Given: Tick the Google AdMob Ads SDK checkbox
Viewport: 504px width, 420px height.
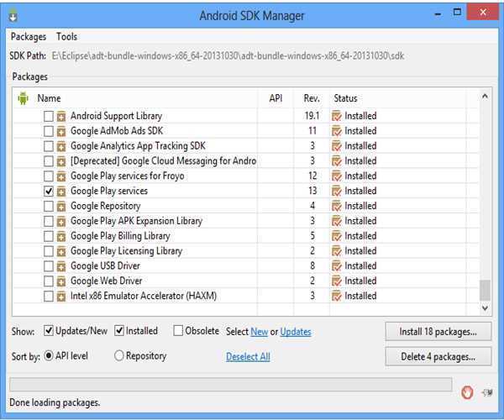Looking at the screenshot, I should pos(48,131).
